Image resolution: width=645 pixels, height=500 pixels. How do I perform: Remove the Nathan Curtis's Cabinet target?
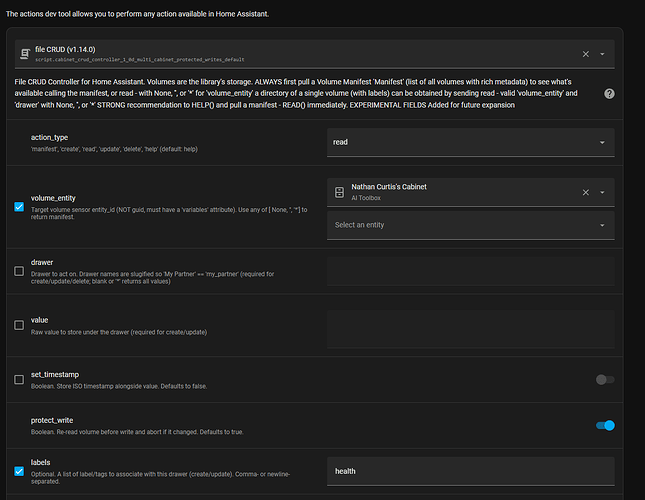tap(586, 192)
